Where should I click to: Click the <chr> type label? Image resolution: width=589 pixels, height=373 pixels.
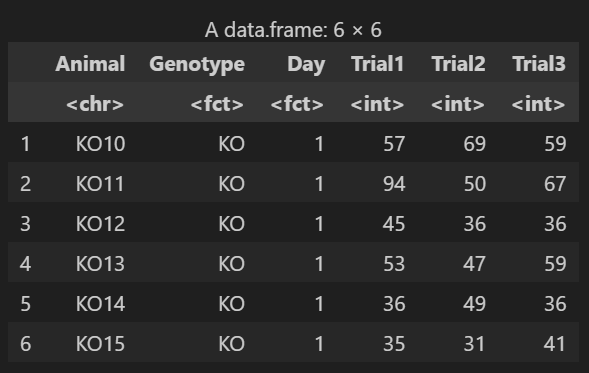95,104
